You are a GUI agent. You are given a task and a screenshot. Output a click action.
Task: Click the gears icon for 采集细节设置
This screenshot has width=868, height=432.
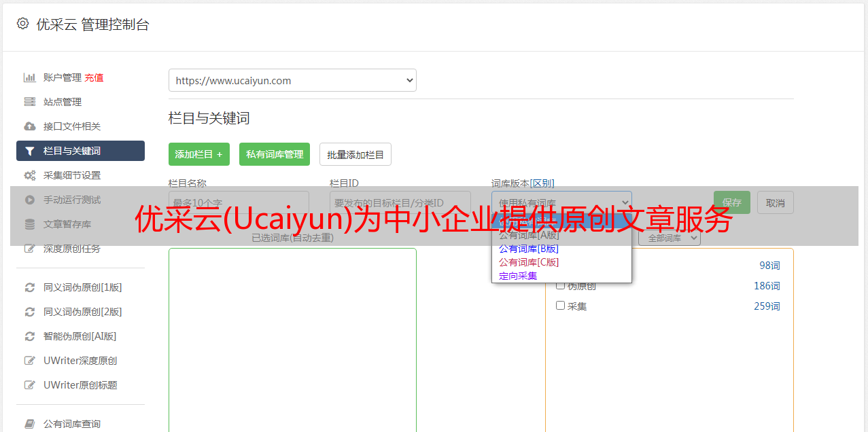pos(30,175)
